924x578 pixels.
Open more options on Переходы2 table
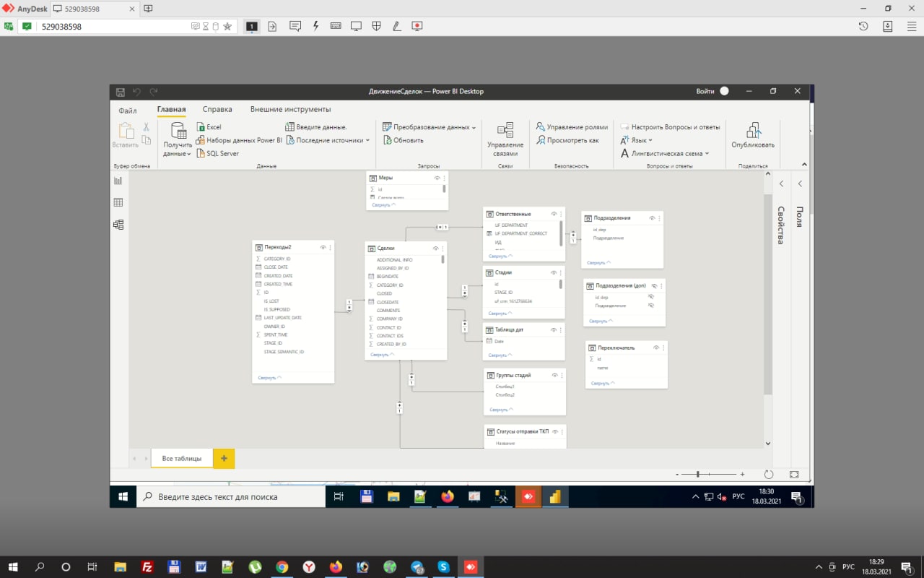[331, 247]
